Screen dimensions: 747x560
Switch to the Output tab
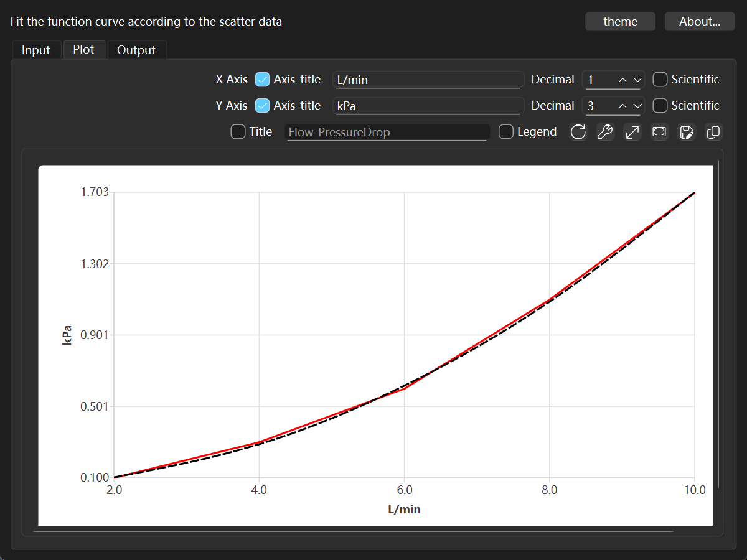[x=136, y=50]
